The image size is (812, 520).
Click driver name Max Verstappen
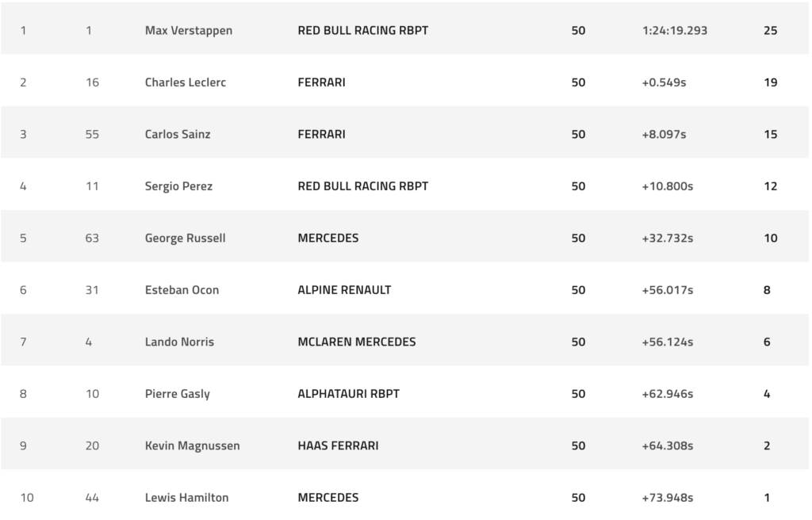[188, 31]
